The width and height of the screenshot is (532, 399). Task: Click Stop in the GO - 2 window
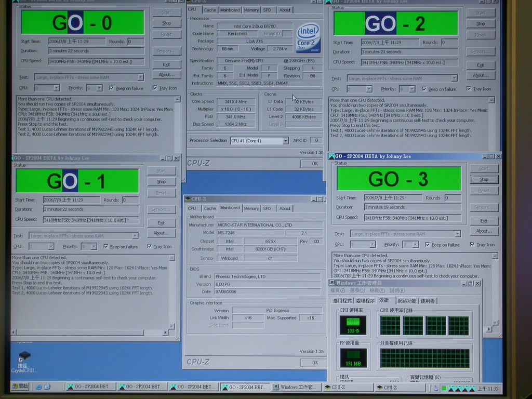click(x=481, y=24)
